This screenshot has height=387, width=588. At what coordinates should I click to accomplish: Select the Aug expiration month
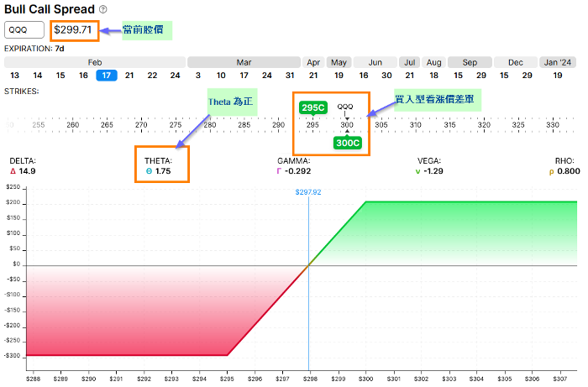(434, 62)
